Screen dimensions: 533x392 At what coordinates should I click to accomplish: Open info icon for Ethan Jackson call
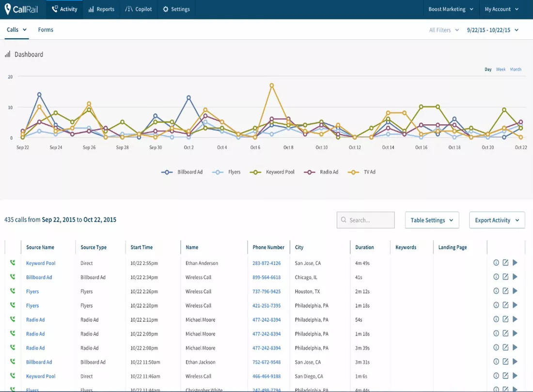[496, 362]
